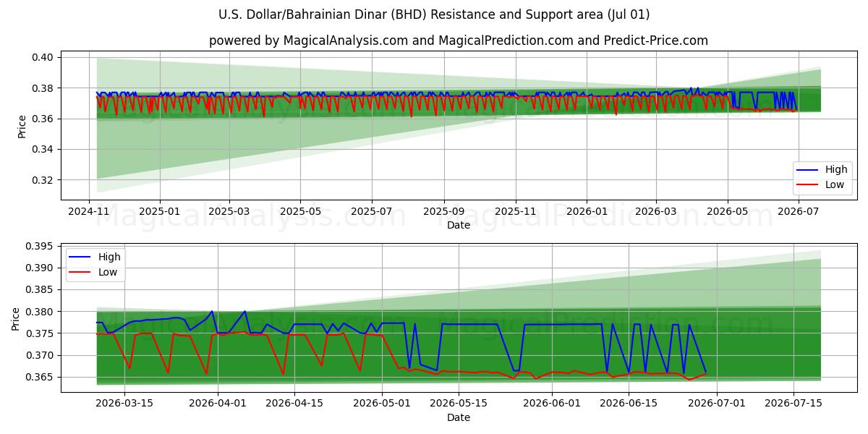Click the 2026-03-15 x-axis tick label

pos(124,404)
